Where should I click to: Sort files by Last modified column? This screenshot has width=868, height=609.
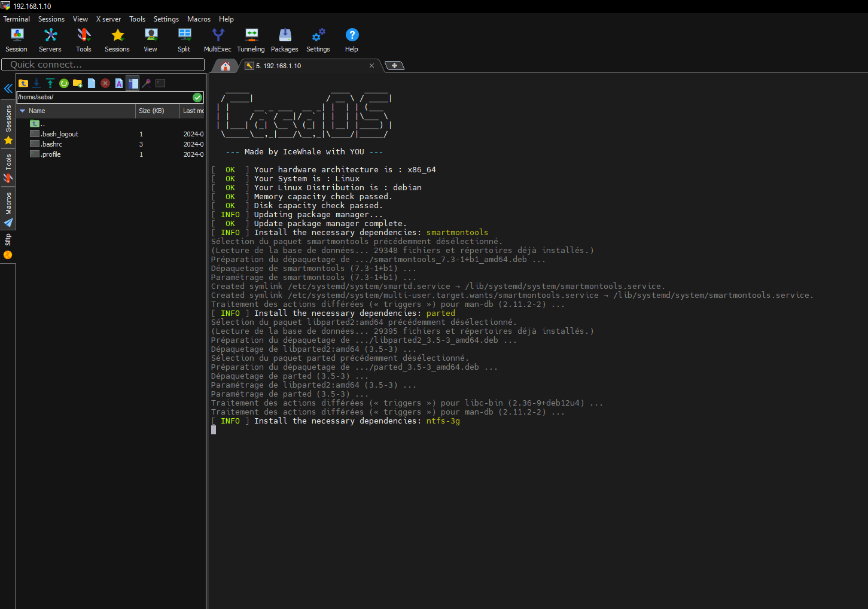pos(193,111)
